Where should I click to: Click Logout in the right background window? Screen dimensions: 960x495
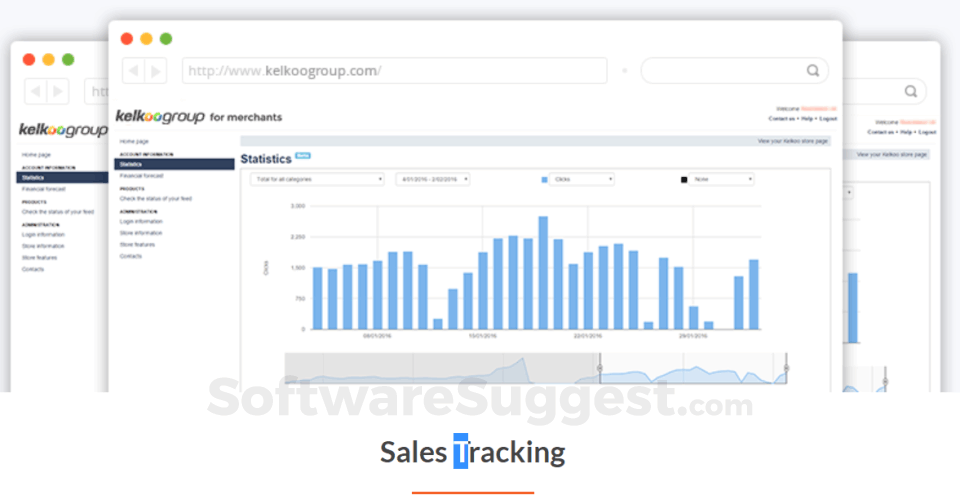click(x=927, y=132)
